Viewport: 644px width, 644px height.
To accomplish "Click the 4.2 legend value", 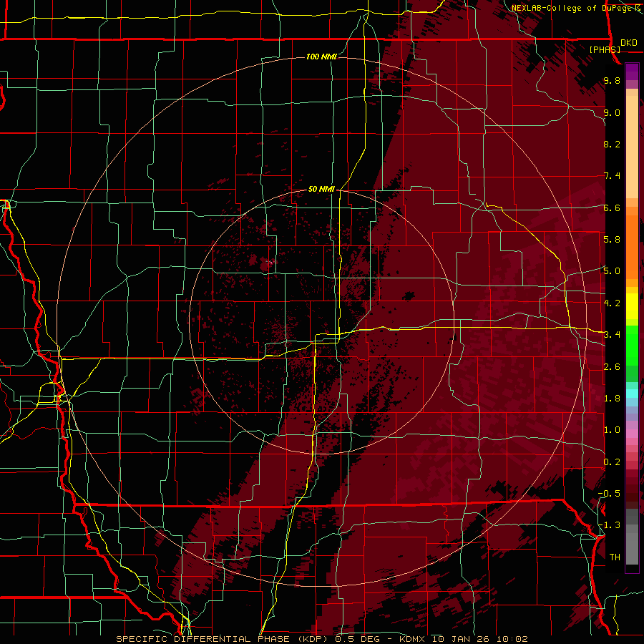I will click(612, 303).
